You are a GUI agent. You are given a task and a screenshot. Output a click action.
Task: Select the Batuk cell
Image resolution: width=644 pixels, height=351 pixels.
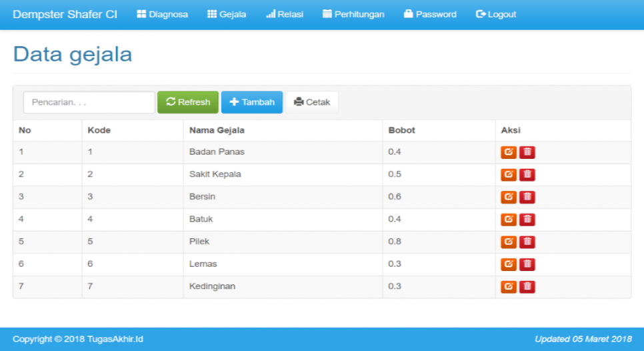pyautogui.click(x=283, y=220)
